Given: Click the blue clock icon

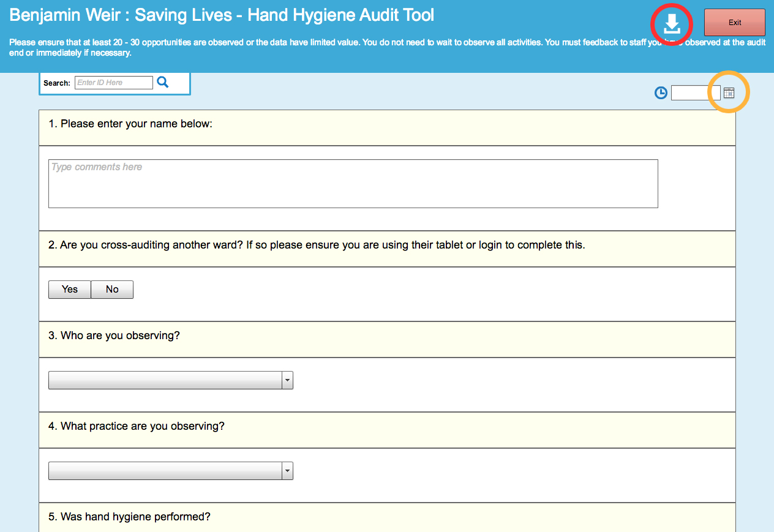Looking at the screenshot, I should [661, 93].
